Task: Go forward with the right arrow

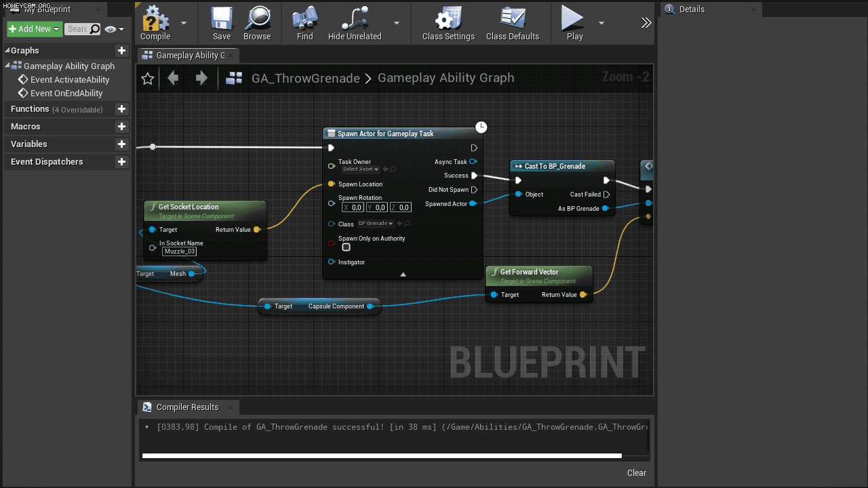Action: pyautogui.click(x=201, y=78)
